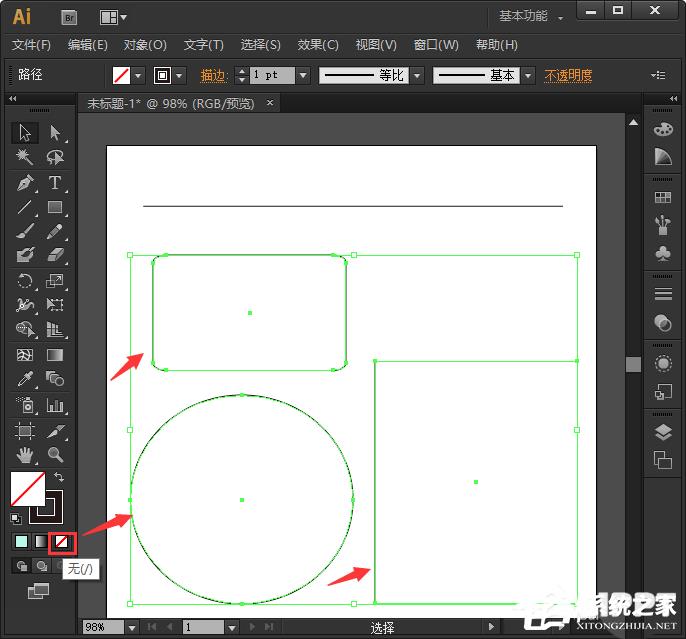Image resolution: width=686 pixels, height=639 pixels.
Task: Open Adobe Bridge with Br button
Action: pyautogui.click(x=69, y=17)
